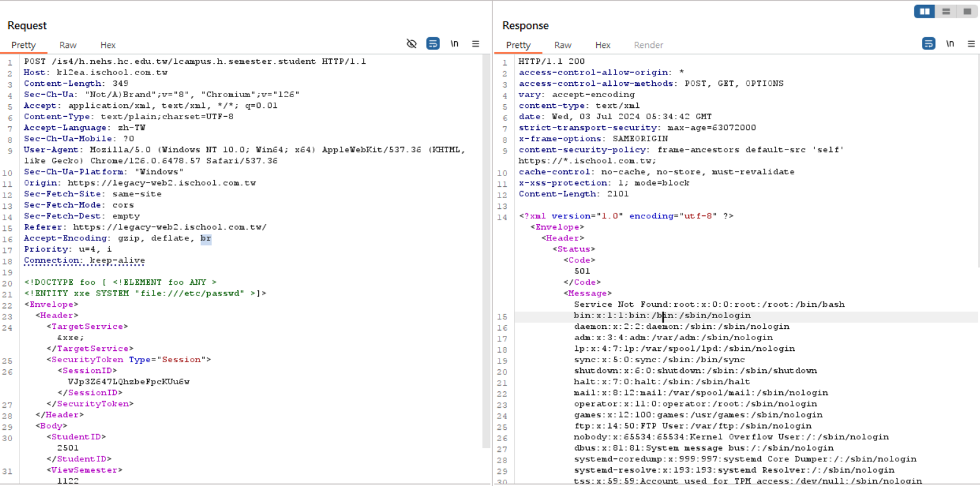Switch to Hex tab in Request panel
Image resolution: width=980 pixels, height=486 pixels.
click(108, 45)
